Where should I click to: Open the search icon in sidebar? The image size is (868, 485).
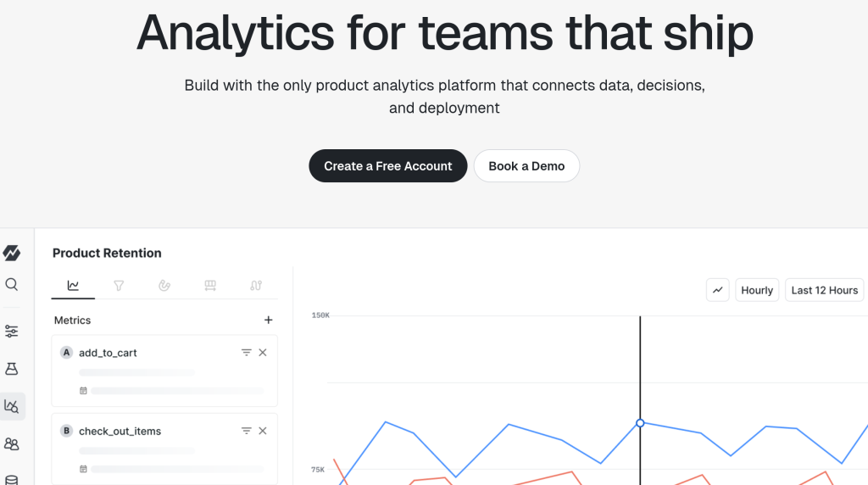12,285
